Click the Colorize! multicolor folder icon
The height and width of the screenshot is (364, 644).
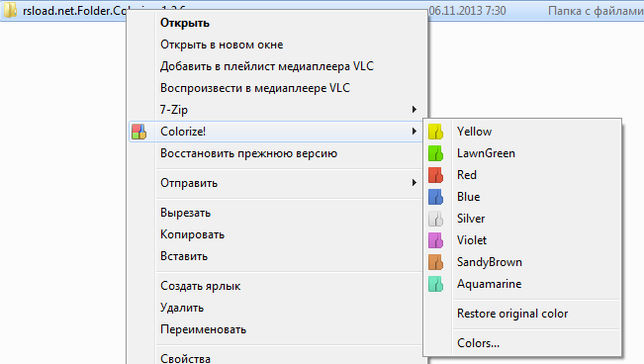click(138, 132)
